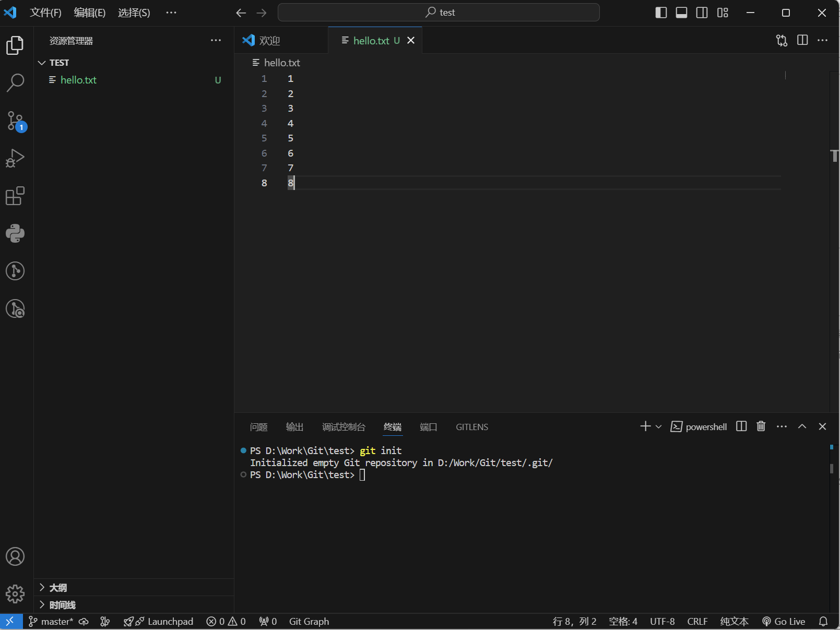The width and height of the screenshot is (840, 630).
Task: Open the terminal launch profile dropdown arrow
Action: tap(658, 426)
